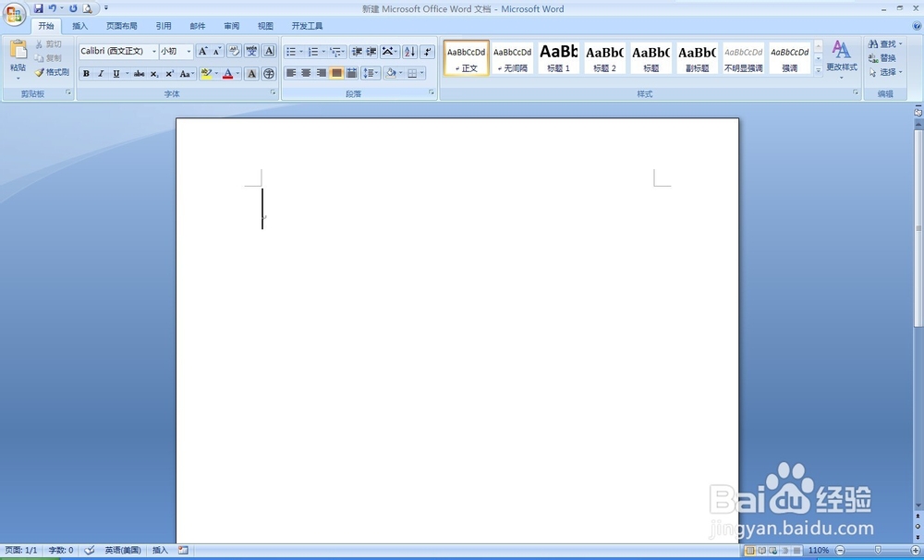Apply the 副标题 style
This screenshot has height=560, width=924.
click(697, 58)
